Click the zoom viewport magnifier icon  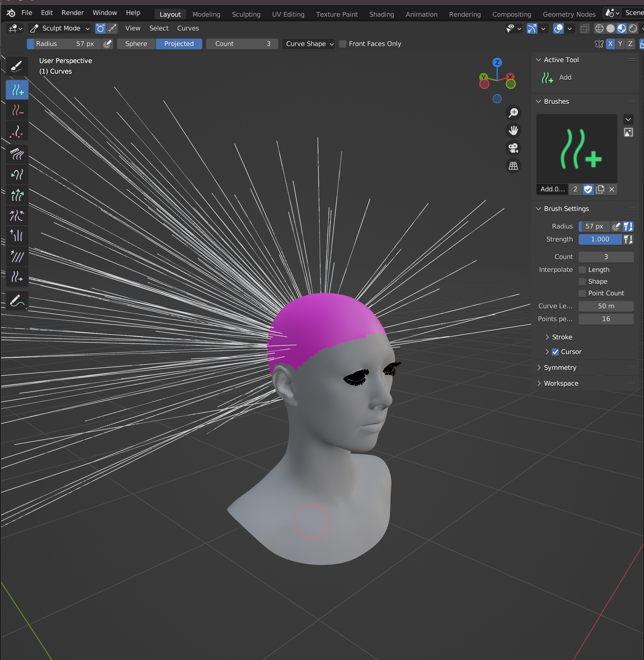point(513,113)
